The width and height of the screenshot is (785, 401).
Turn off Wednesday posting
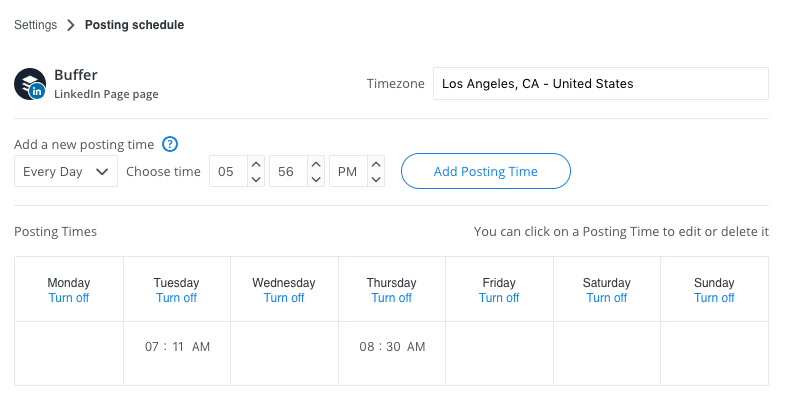click(284, 298)
